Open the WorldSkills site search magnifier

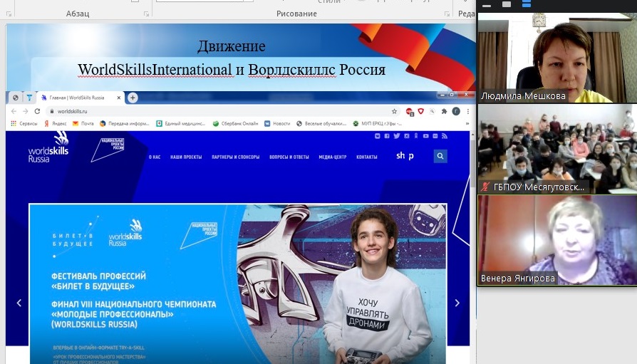(440, 156)
